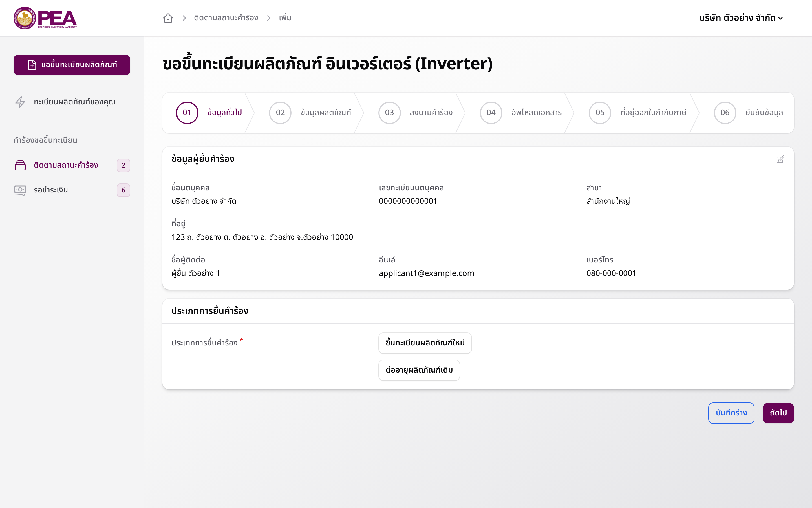
Task: Open ทะเบียนผลิตภัณฑ์ของคุณ in sidebar
Action: (72, 102)
